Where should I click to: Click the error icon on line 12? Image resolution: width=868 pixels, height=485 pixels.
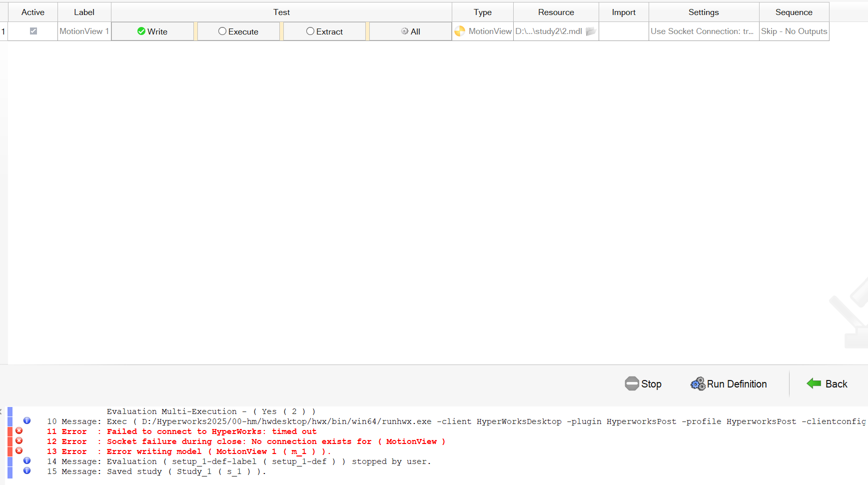pyautogui.click(x=19, y=440)
